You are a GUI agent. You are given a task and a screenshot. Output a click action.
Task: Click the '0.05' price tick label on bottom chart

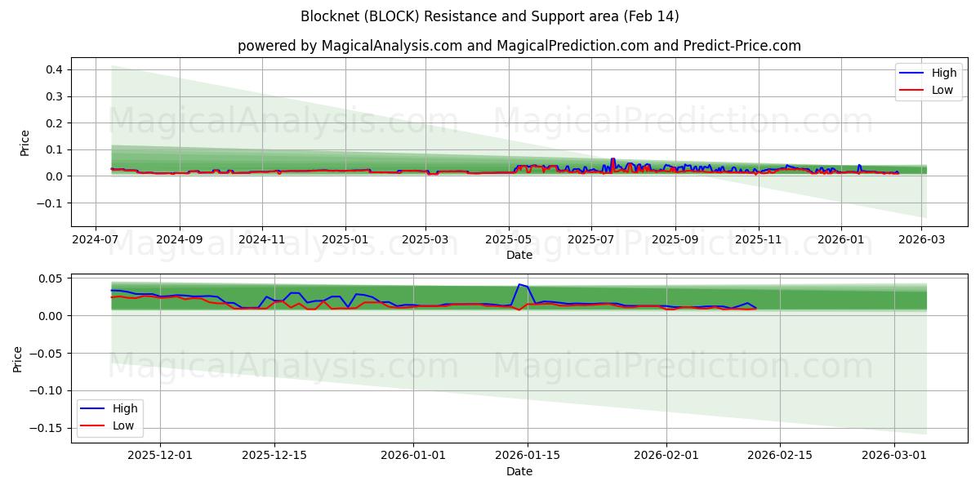point(52,278)
